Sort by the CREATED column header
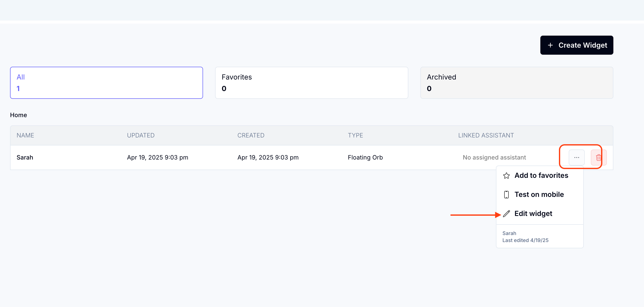The width and height of the screenshot is (644, 307). point(251,135)
